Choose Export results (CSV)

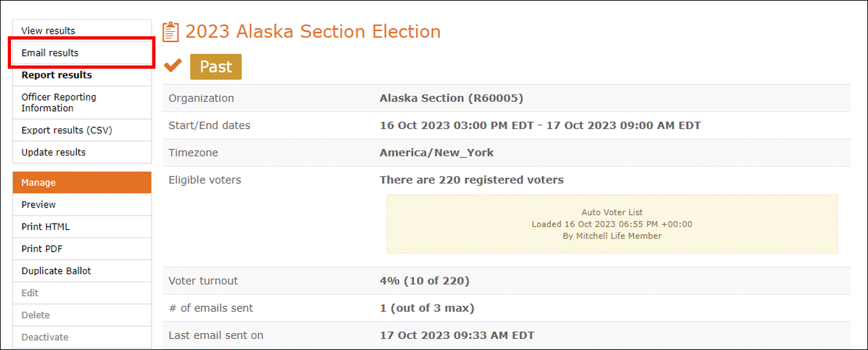(82, 130)
